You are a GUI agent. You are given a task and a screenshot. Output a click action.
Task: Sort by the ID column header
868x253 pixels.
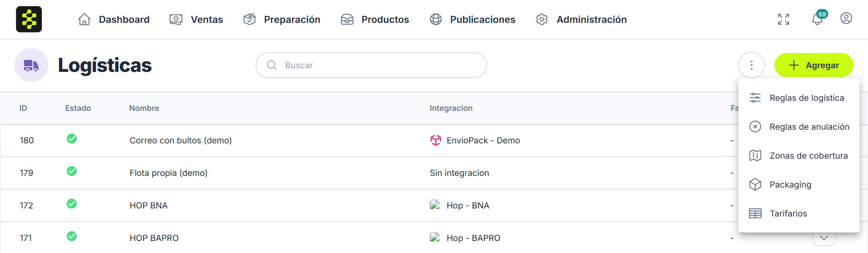(23, 108)
